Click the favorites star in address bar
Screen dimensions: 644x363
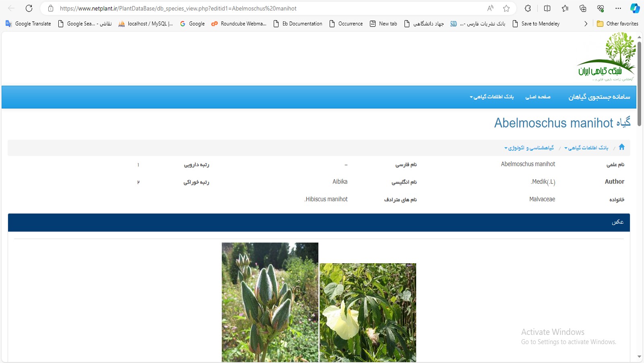pos(506,8)
